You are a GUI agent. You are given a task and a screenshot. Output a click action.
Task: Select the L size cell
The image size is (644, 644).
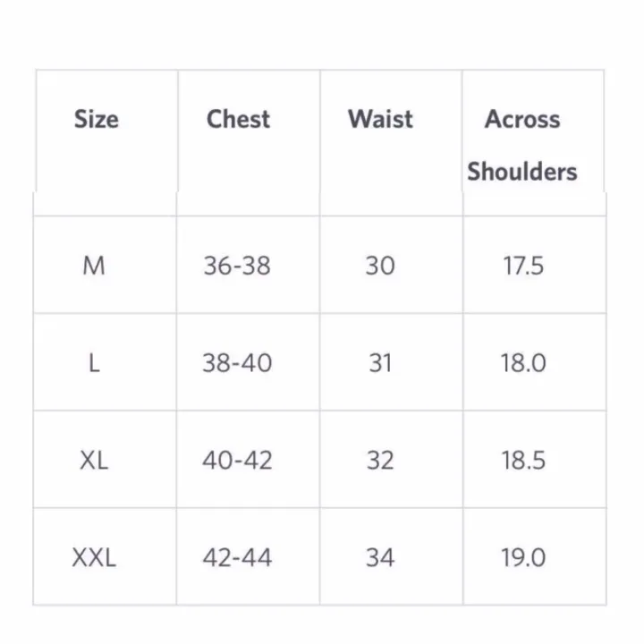(x=94, y=363)
